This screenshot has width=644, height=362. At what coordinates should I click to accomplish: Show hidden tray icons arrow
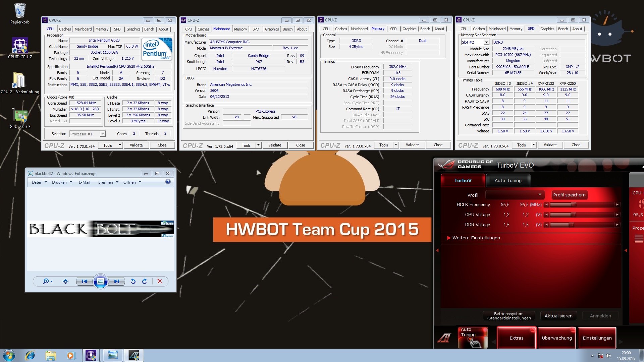592,356
